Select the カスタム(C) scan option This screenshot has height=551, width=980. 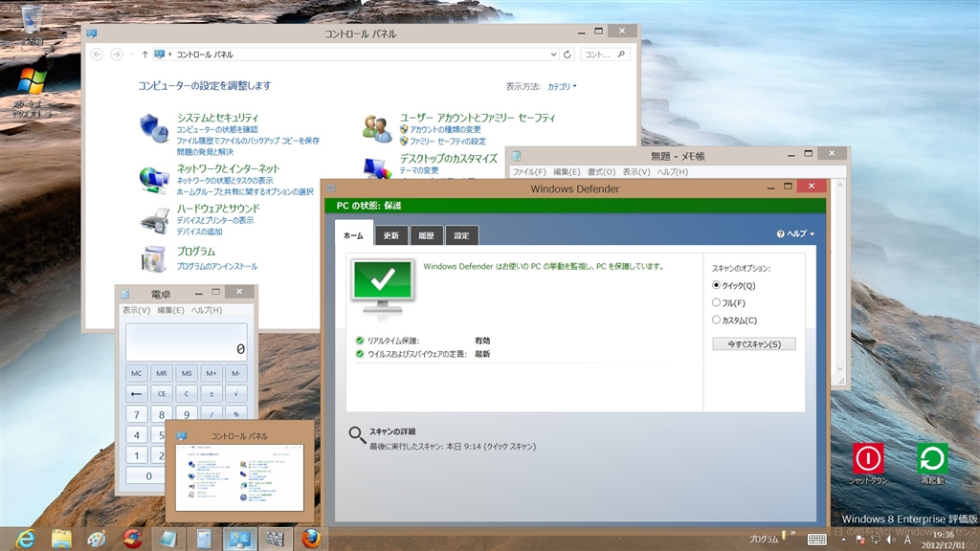pos(734,320)
